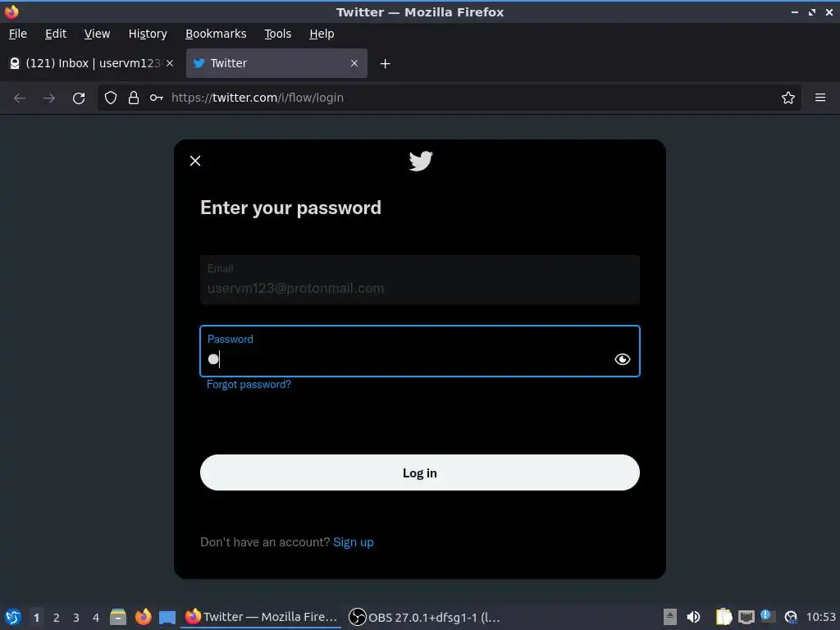Click the disabled Email field

point(419,280)
